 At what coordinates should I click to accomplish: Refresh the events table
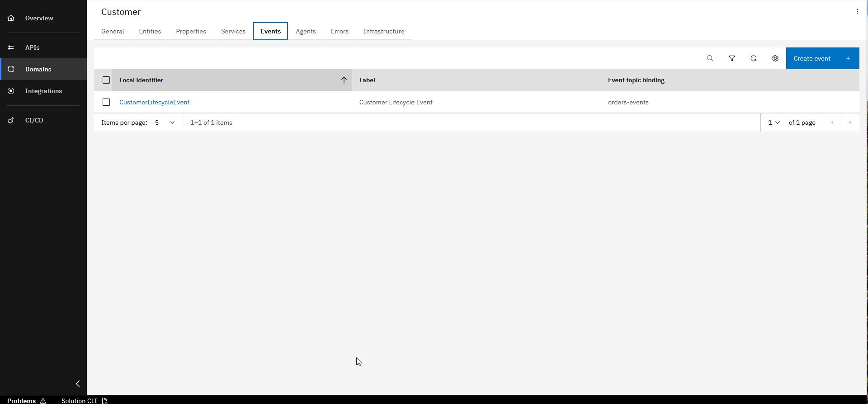coord(753,58)
